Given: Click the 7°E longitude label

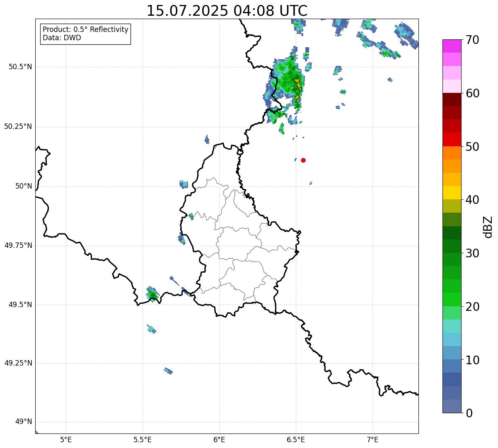Looking at the screenshot, I should tap(372, 439).
